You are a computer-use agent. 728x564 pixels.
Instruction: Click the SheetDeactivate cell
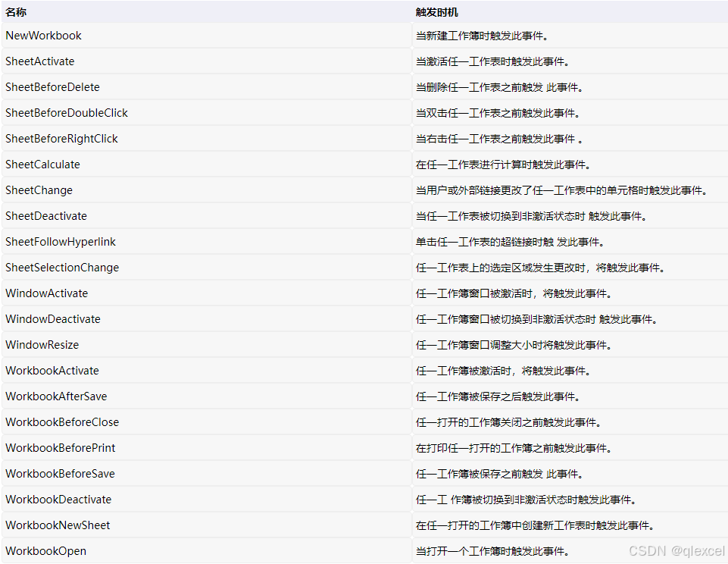[46, 216]
